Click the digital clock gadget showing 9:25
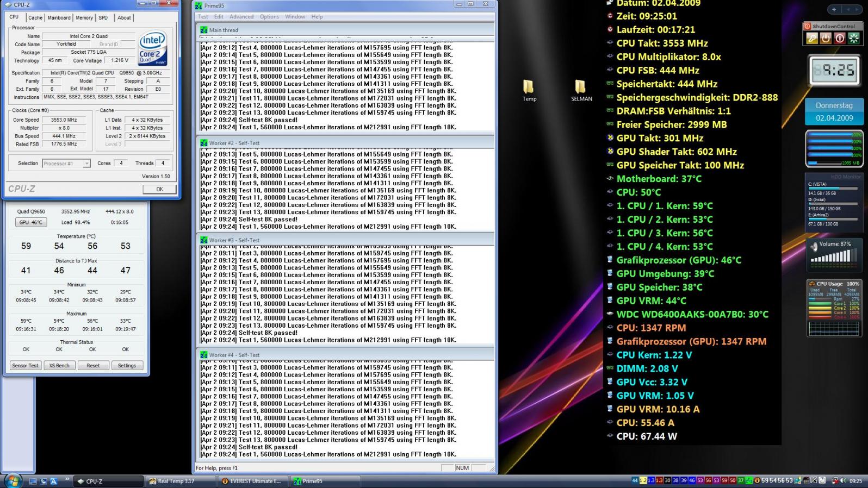The height and width of the screenshot is (488, 868). (834, 70)
